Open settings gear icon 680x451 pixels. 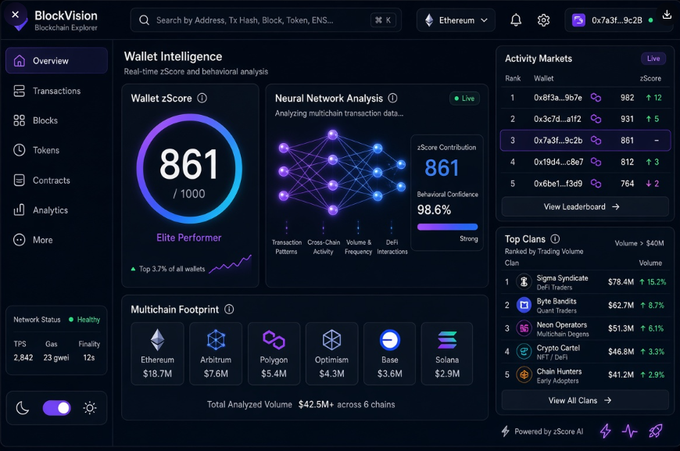(543, 20)
